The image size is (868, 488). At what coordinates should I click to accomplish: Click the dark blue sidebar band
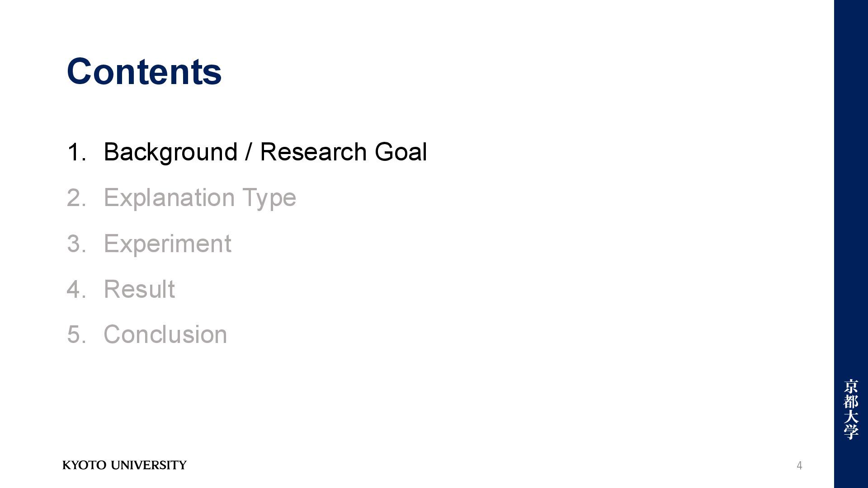(851, 244)
